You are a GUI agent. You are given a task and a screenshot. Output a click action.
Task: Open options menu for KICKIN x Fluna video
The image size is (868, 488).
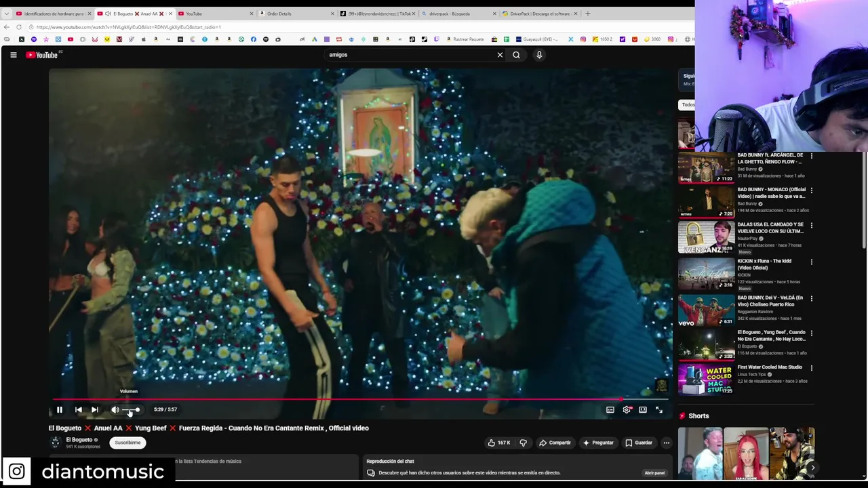click(x=812, y=262)
